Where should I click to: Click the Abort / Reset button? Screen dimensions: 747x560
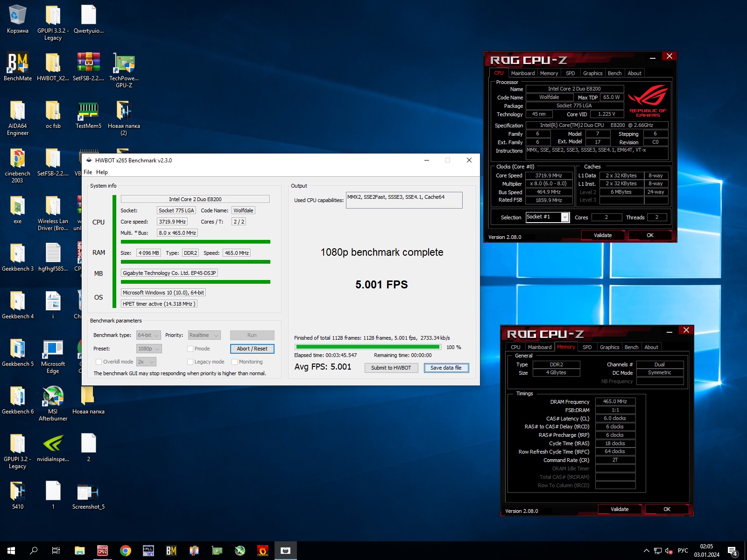pyautogui.click(x=252, y=349)
